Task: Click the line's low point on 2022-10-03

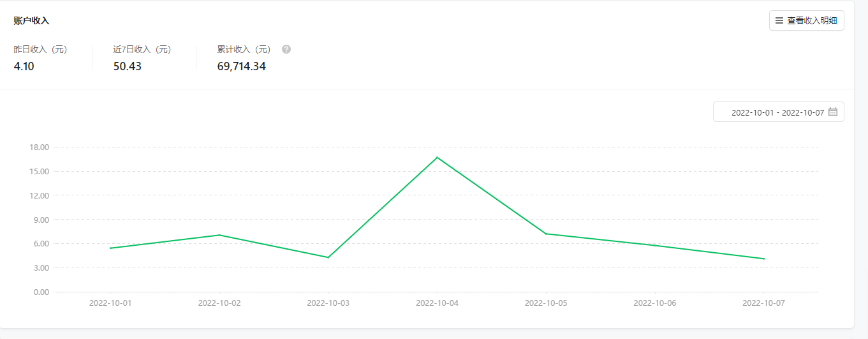Action: 328,257
